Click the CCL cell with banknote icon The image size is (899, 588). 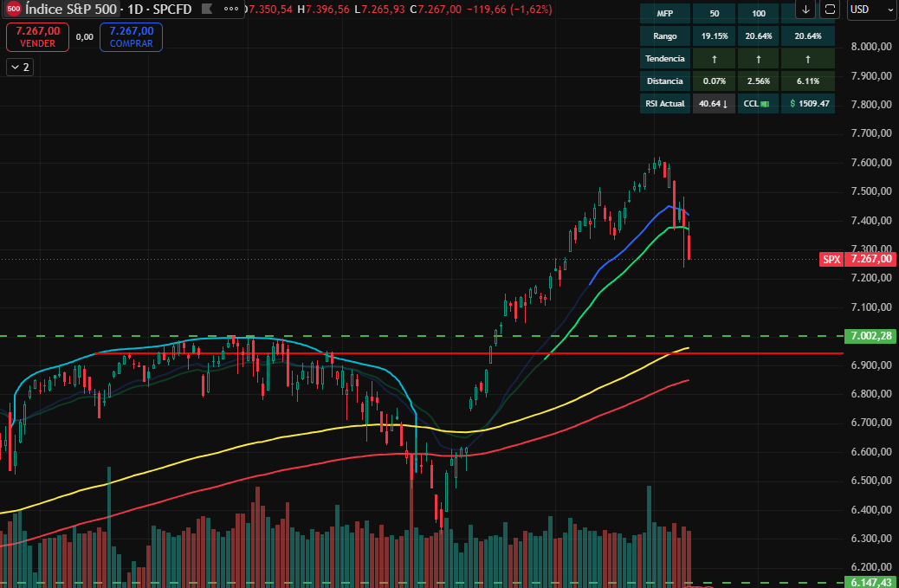(759, 104)
